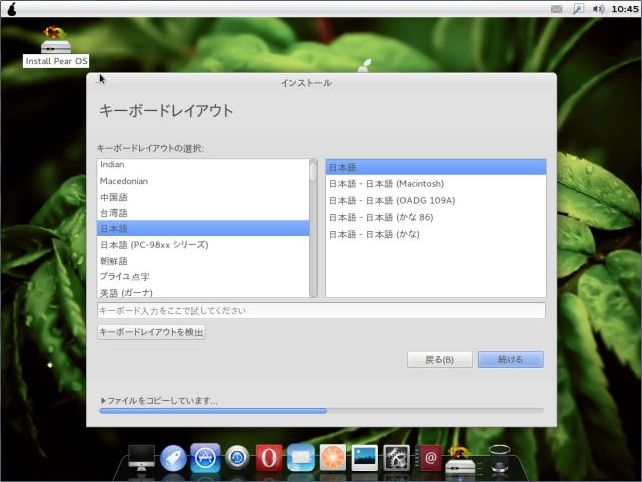Choose 日本語 - 日本語 (Macintosh) variant
This screenshot has height=482, width=642.
386,184
